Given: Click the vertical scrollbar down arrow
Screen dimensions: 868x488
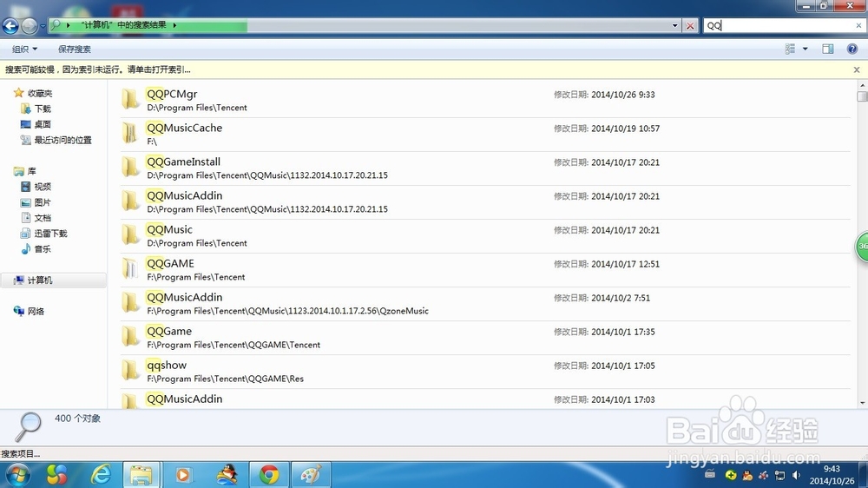Looking at the screenshot, I should [862, 403].
